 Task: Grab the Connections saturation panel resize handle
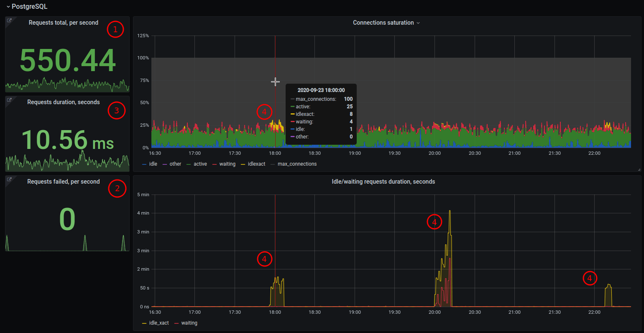[639, 169]
